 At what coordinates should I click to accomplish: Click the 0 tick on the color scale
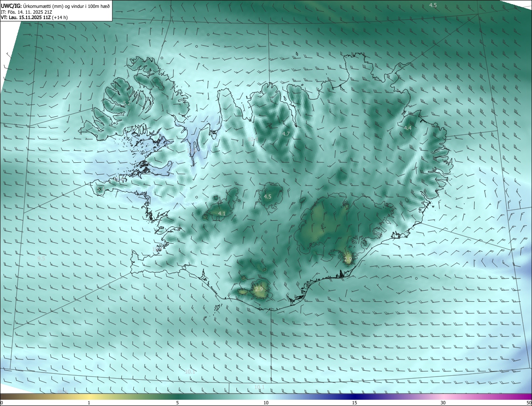[2, 403]
